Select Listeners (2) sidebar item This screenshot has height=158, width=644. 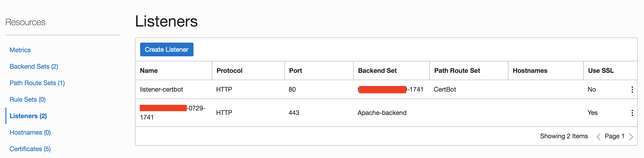[x=28, y=116]
